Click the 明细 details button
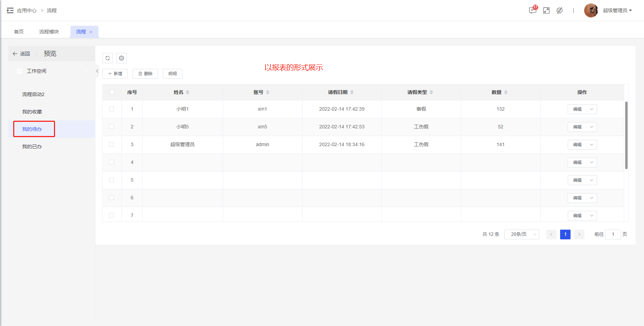644x326 pixels. click(173, 74)
